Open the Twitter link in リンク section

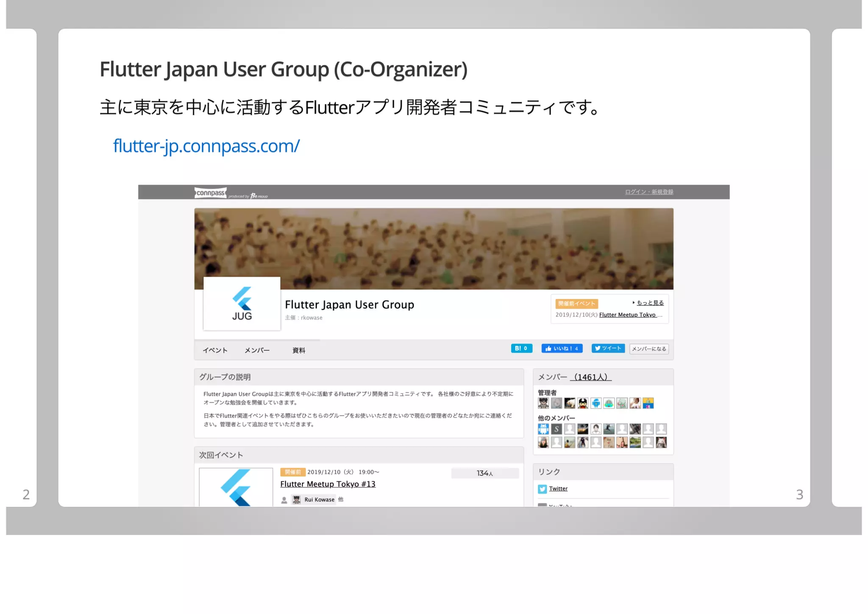coord(558,489)
